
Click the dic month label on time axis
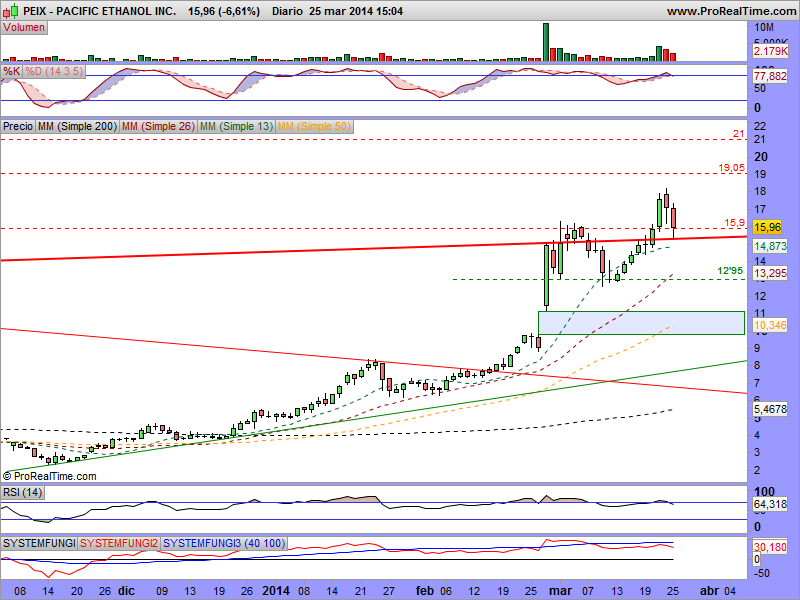(x=126, y=591)
